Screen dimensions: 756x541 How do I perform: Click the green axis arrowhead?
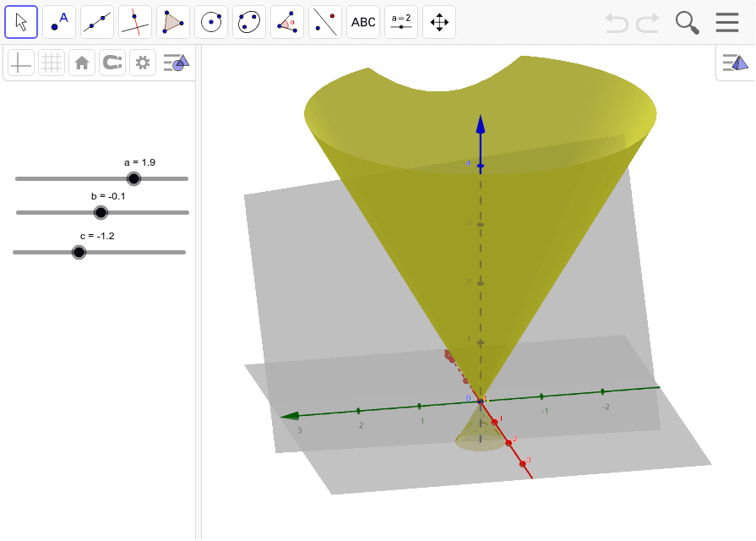point(290,416)
